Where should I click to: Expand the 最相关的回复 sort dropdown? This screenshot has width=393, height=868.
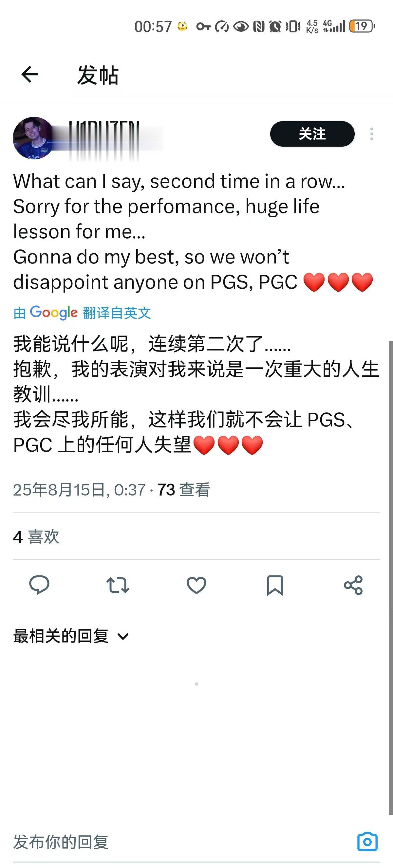tap(71, 636)
